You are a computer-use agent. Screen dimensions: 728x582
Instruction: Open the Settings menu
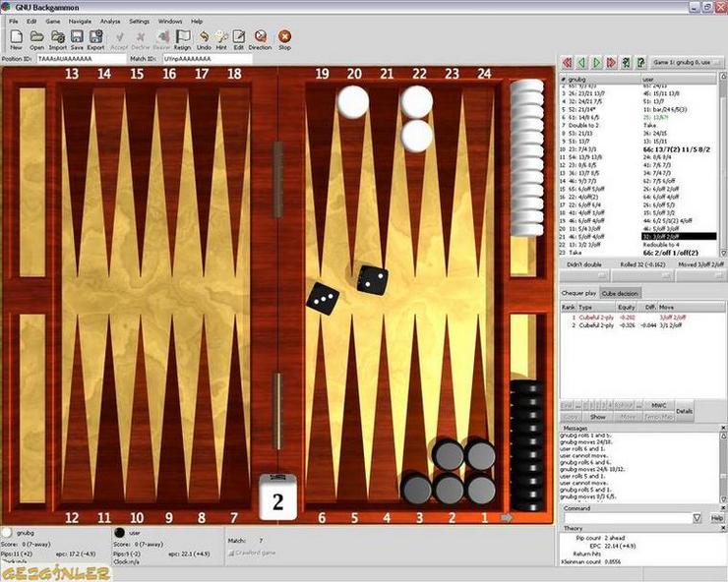coord(140,22)
